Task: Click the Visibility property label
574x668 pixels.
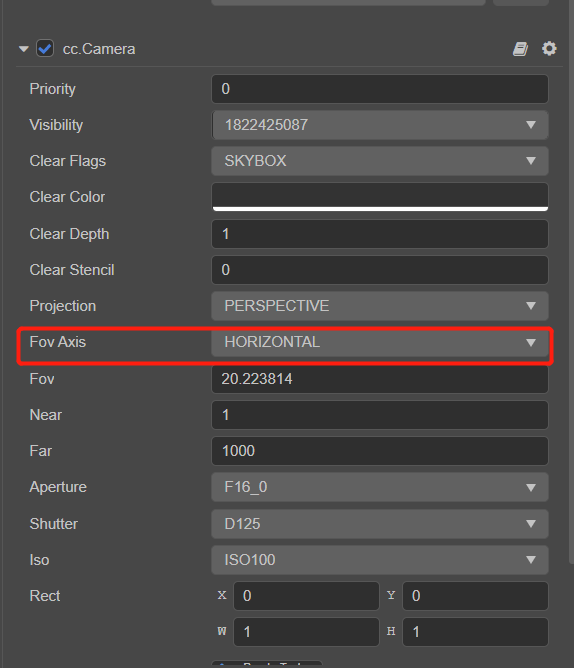Action: [x=56, y=125]
